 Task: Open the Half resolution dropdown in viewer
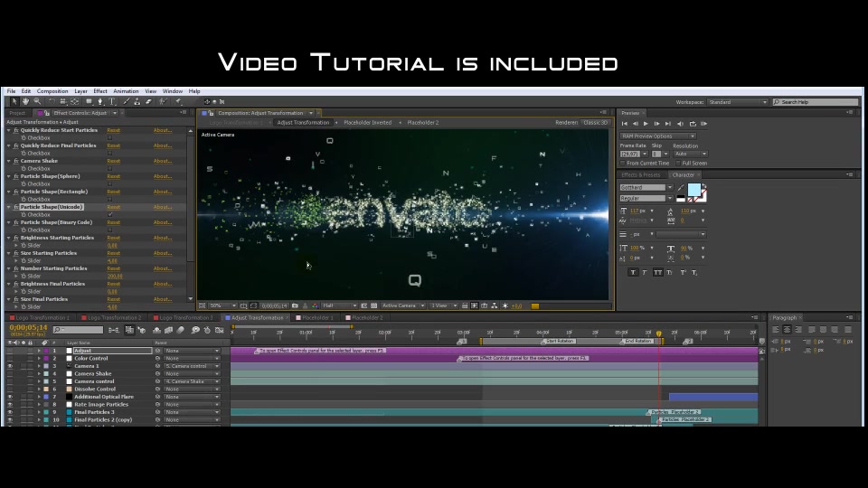coord(339,306)
